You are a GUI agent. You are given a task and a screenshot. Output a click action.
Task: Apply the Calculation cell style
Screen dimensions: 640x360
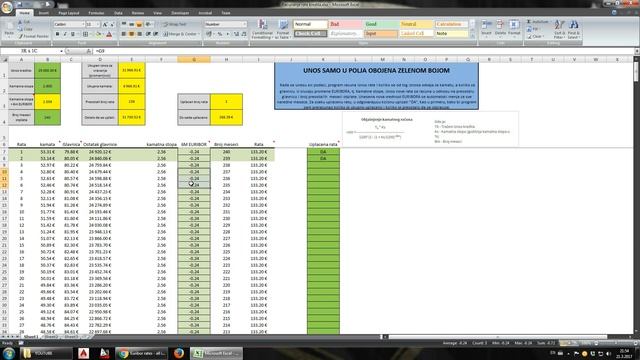[x=451, y=24]
